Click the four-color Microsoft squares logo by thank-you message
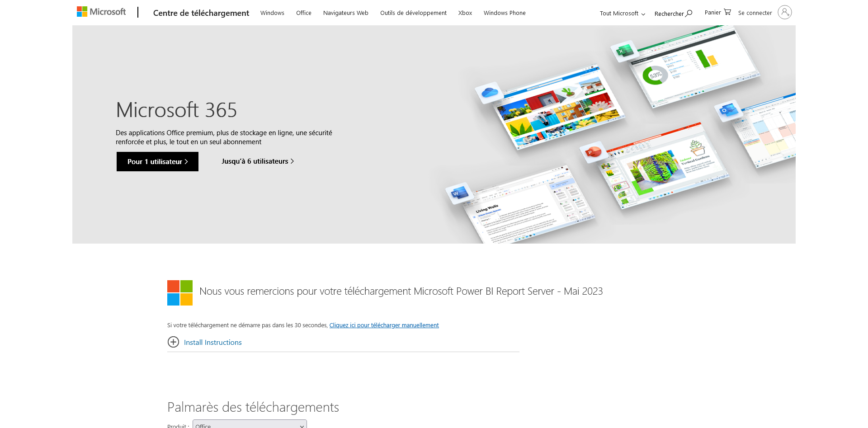868x428 pixels. tap(180, 293)
